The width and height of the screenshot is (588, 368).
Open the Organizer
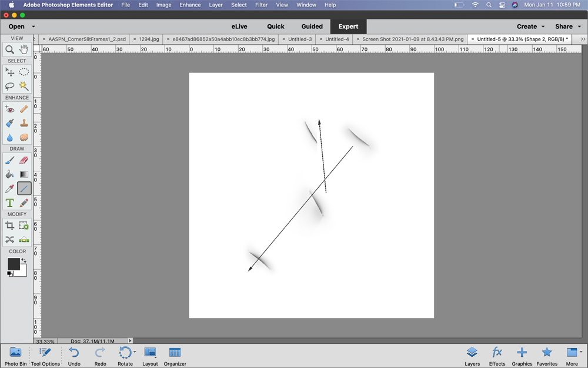coord(175,356)
